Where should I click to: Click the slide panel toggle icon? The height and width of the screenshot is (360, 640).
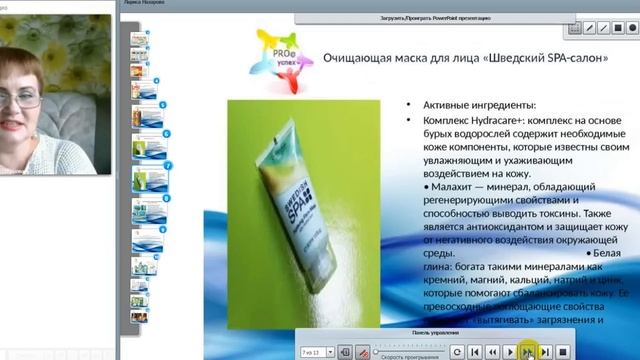click(x=345, y=352)
